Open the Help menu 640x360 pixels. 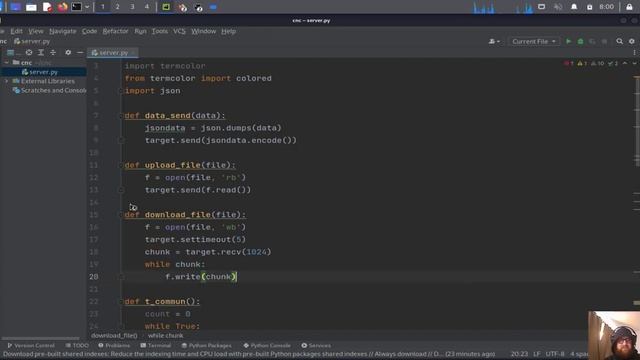pos(228,31)
